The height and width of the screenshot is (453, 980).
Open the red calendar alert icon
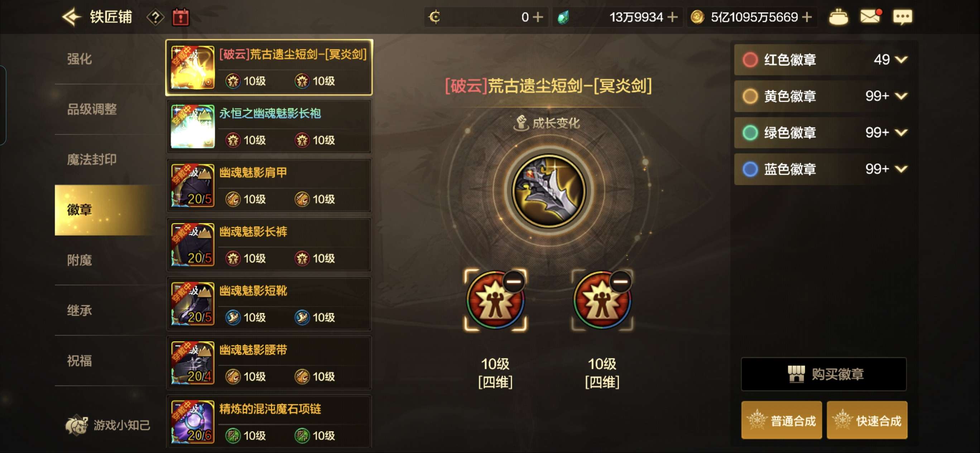[x=181, y=17]
